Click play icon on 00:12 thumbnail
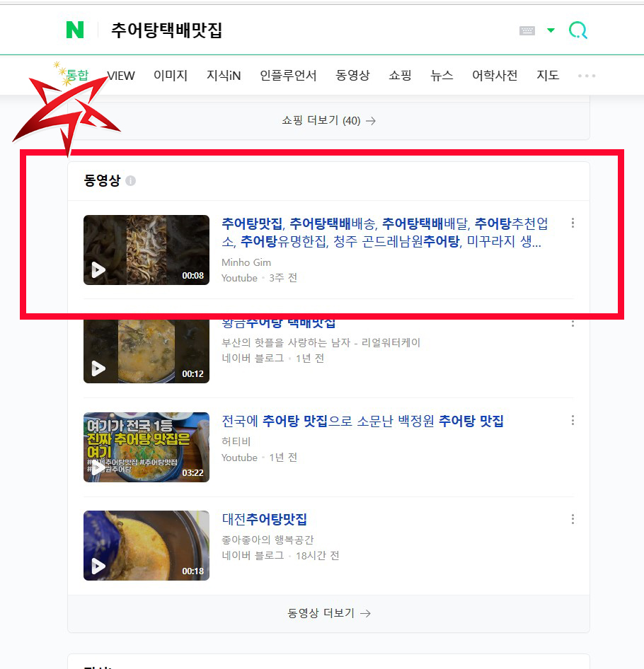The width and height of the screenshot is (644, 669). point(98,368)
